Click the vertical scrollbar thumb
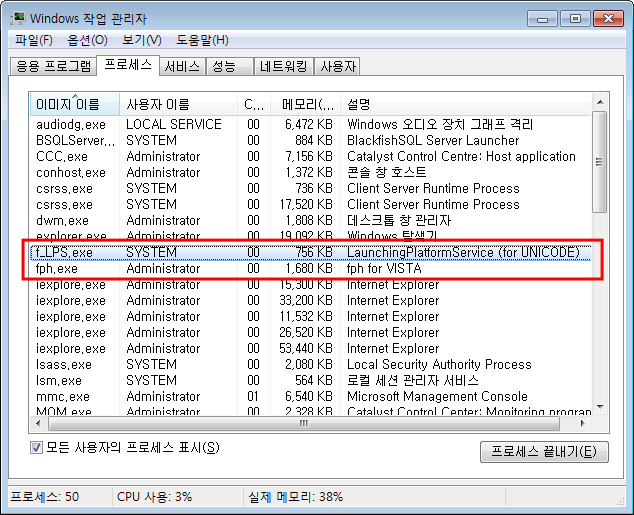 coord(600,162)
